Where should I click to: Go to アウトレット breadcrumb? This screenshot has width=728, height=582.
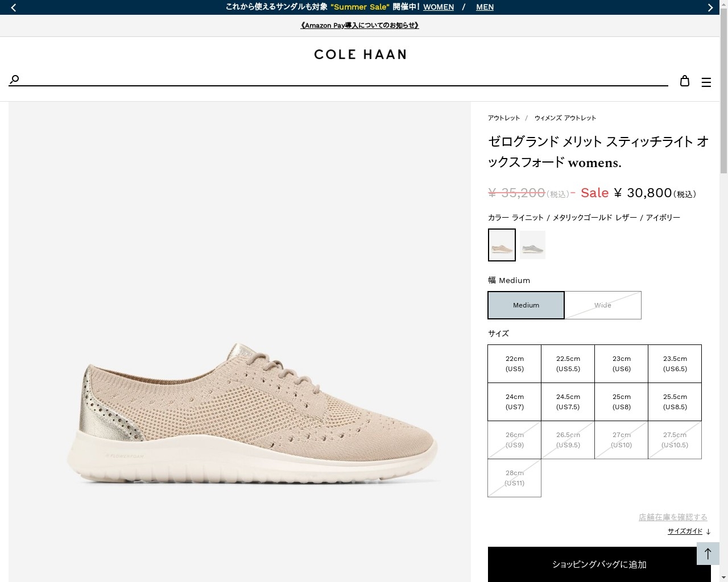tap(504, 118)
